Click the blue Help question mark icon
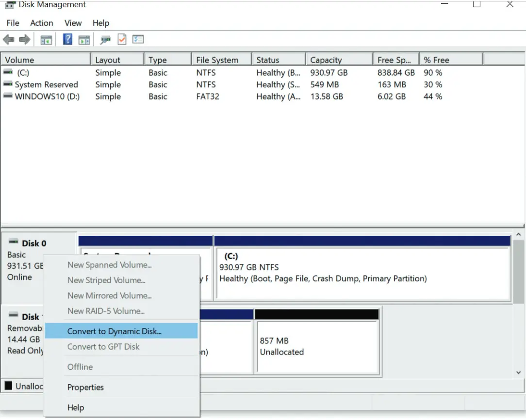The image size is (526, 420). (68, 40)
